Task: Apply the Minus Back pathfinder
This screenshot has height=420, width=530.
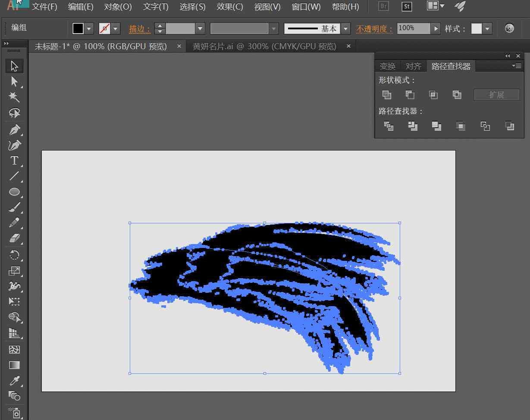Action: coord(510,126)
